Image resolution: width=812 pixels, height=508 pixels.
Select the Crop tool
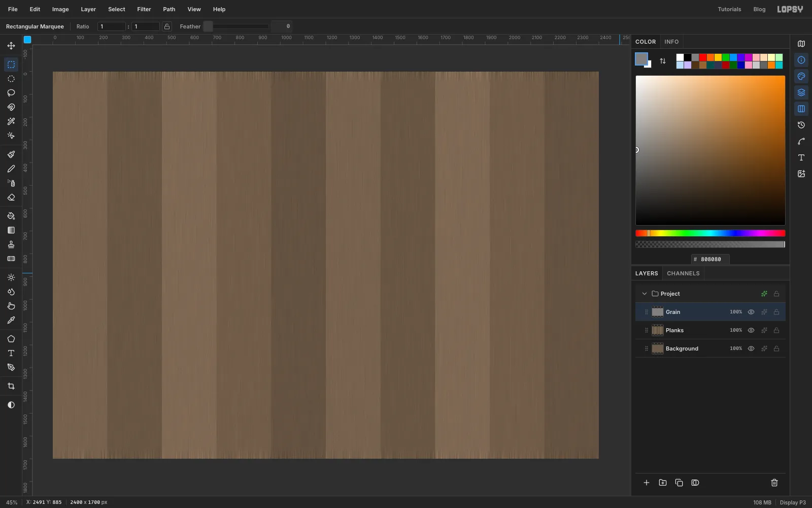(x=11, y=386)
